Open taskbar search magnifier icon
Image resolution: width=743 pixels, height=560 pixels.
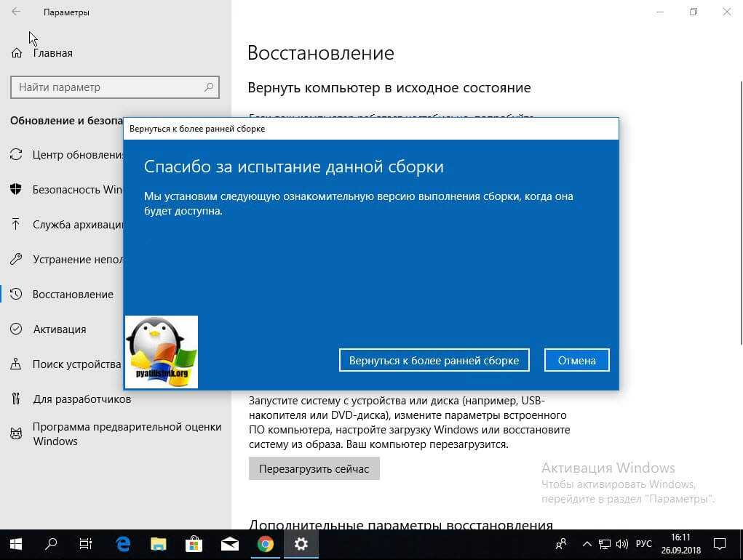click(x=51, y=543)
